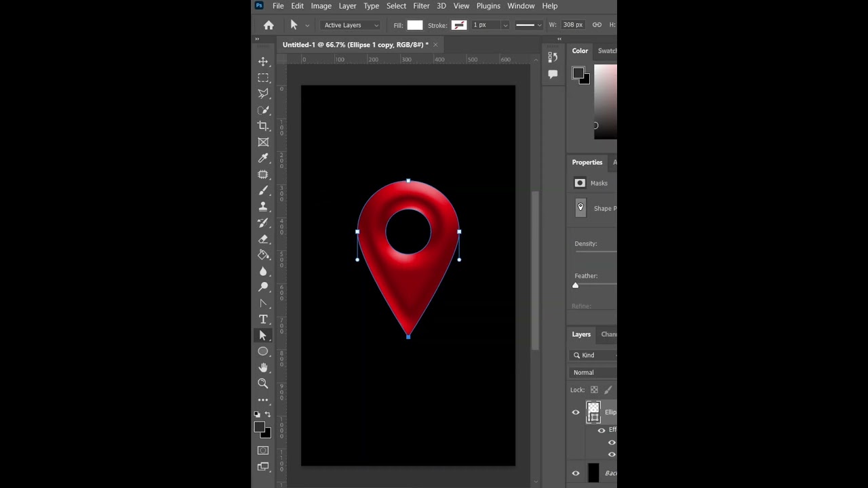Select the Brush tool
Screen dimensions: 868x488
click(263, 190)
